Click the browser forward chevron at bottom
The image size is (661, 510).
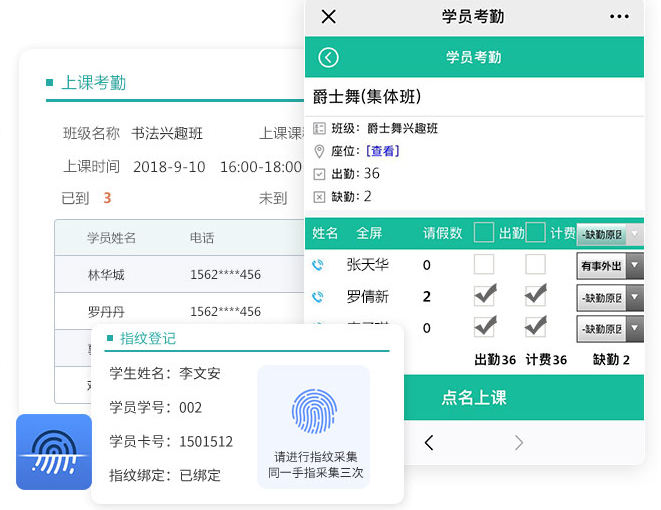(x=518, y=442)
